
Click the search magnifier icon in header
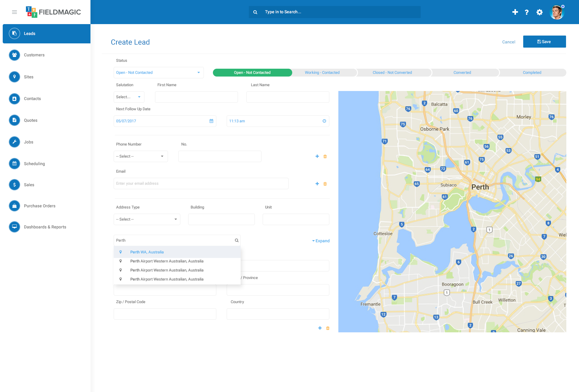tap(255, 12)
